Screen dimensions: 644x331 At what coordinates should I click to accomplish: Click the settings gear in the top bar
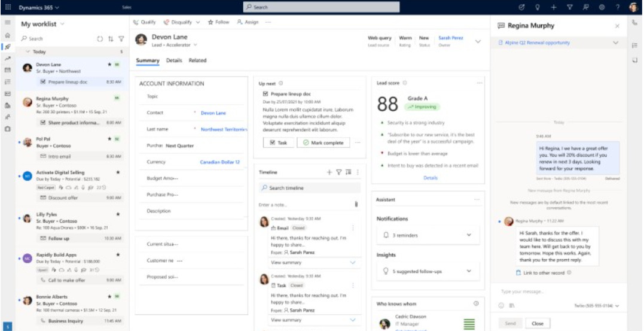coord(602,7)
